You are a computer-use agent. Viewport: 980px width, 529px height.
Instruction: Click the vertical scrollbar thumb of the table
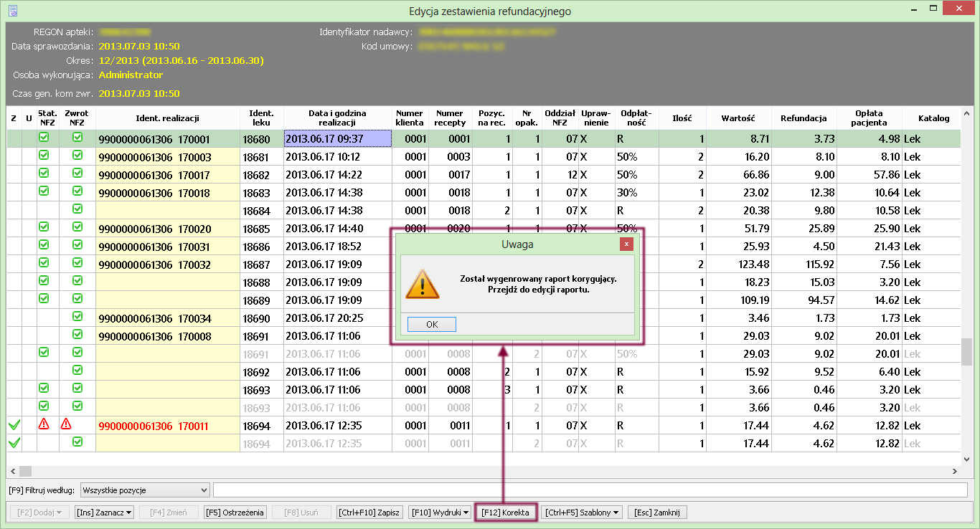[x=966, y=352]
